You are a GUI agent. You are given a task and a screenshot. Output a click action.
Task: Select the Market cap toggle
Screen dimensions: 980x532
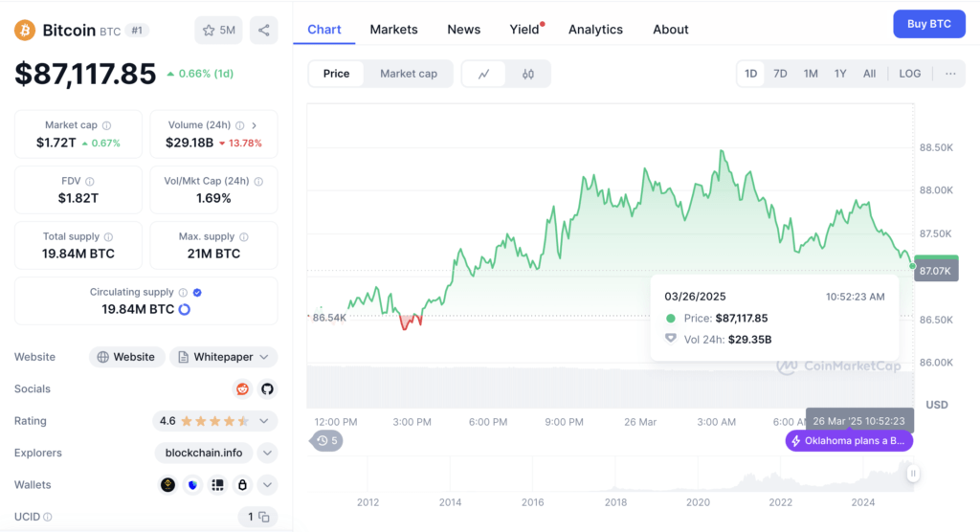(x=409, y=74)
